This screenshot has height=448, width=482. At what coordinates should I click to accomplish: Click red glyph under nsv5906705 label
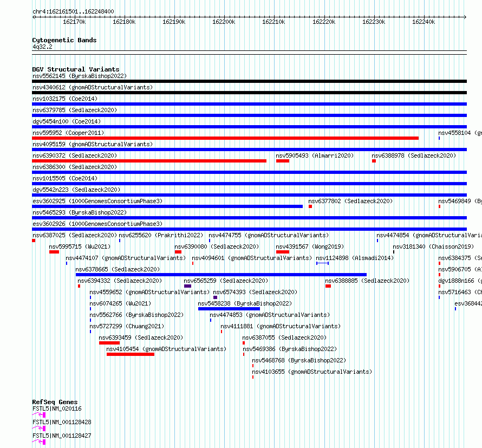point(440,275)
